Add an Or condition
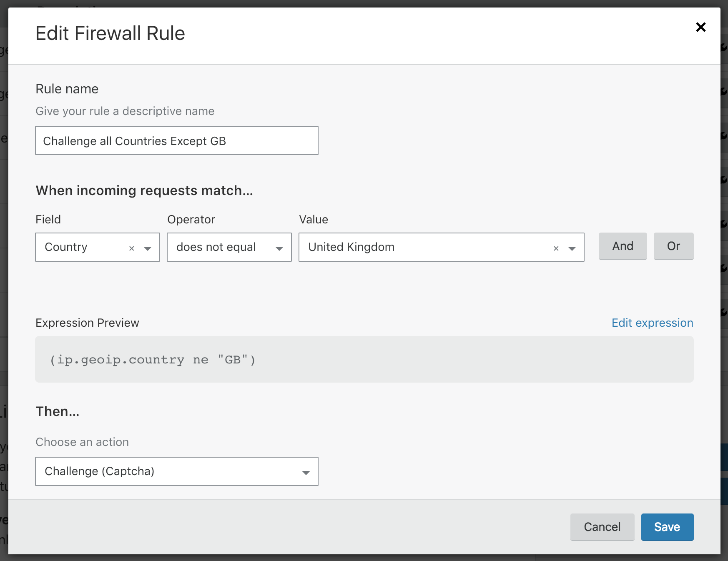 tap(674, 246)
